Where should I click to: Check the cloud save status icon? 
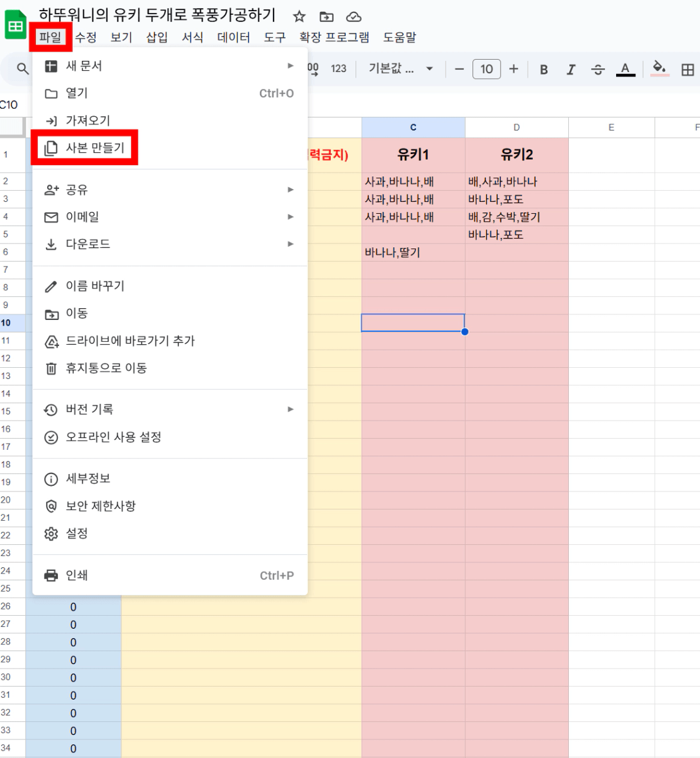354,17
